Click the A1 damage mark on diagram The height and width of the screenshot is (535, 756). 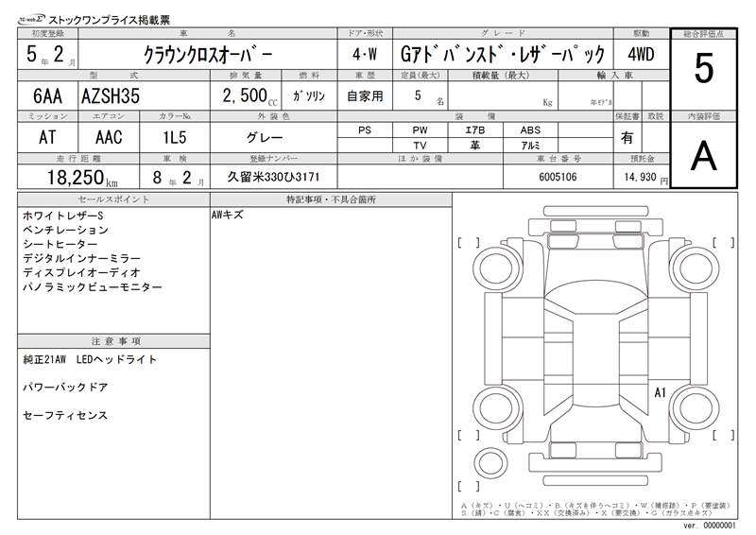660,392
